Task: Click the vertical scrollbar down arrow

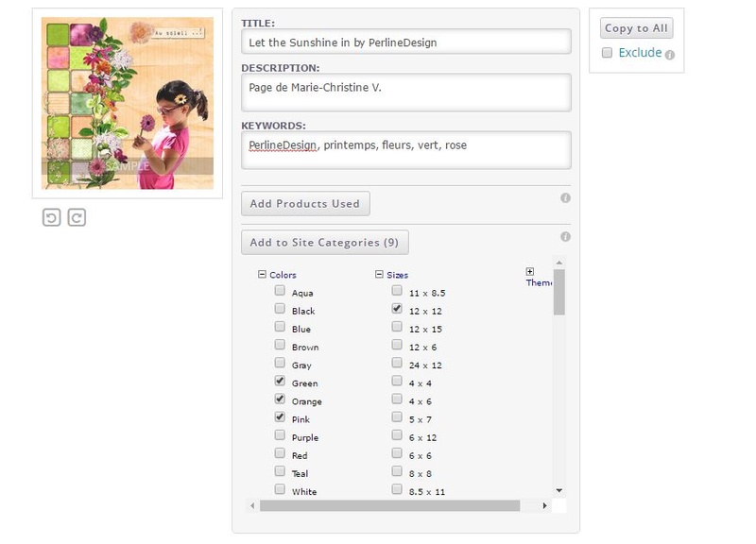Action: (x=559, y=490)
